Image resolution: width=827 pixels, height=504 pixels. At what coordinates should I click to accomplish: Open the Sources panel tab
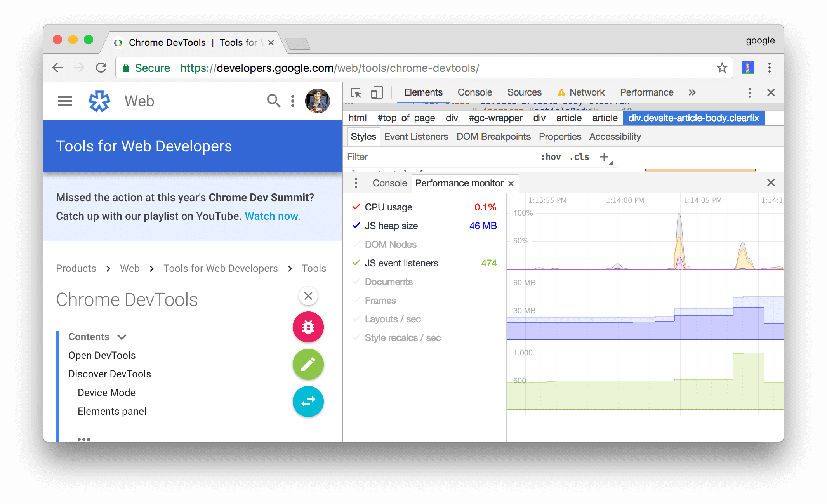523,93
